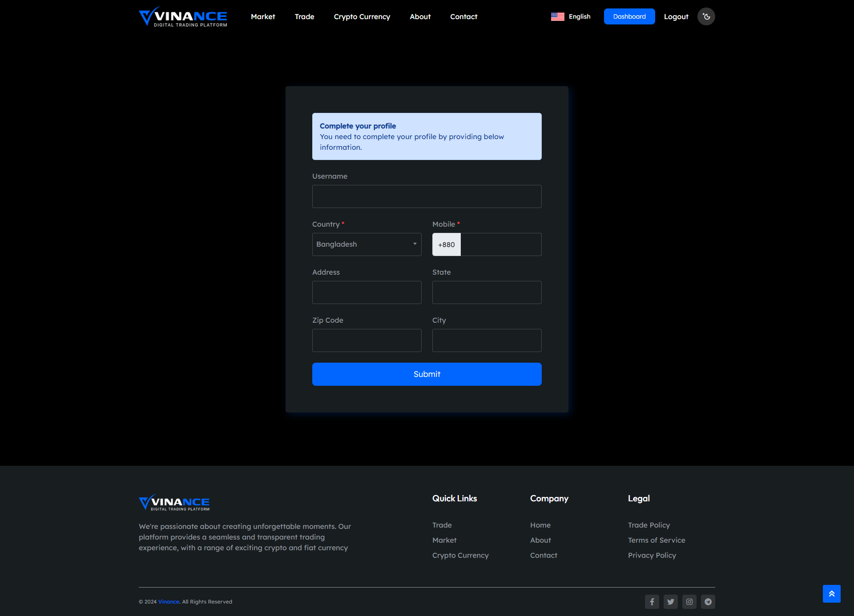Click the Vinance logo in footer
Viewport: 854px width, 616px height.
(x=174, y=502)
